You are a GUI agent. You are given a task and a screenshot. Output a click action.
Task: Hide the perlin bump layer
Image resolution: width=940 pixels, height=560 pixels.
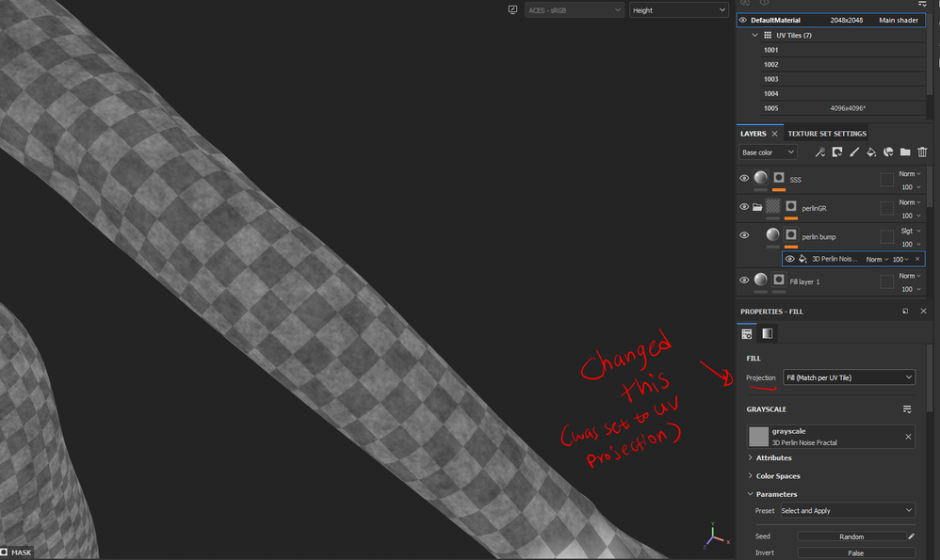point(744,235)
